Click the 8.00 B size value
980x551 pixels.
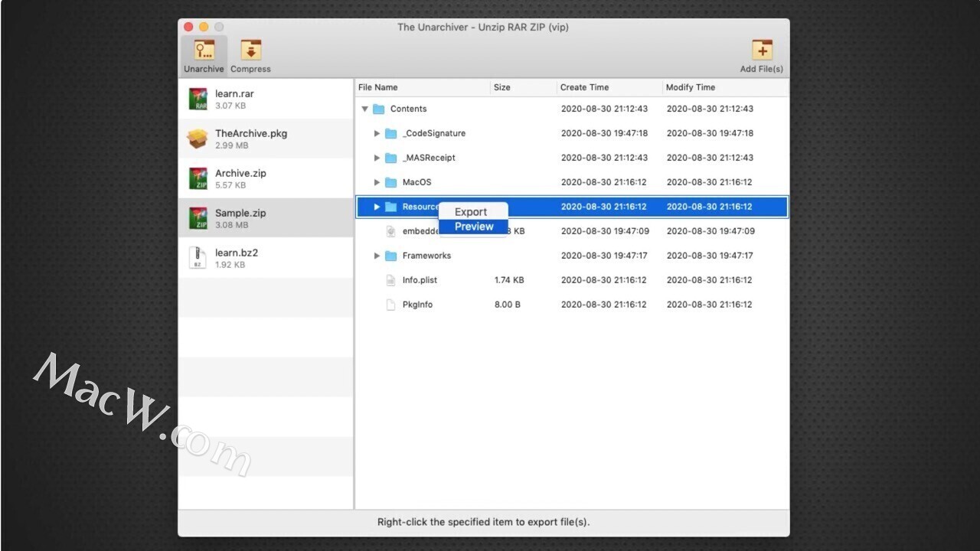(508, 305)
